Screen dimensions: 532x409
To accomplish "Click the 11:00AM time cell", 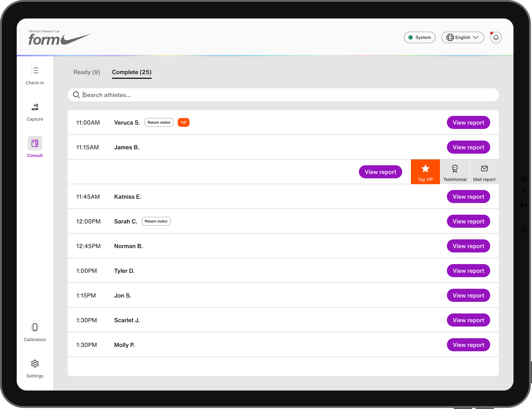I will [x=88, y=123].
